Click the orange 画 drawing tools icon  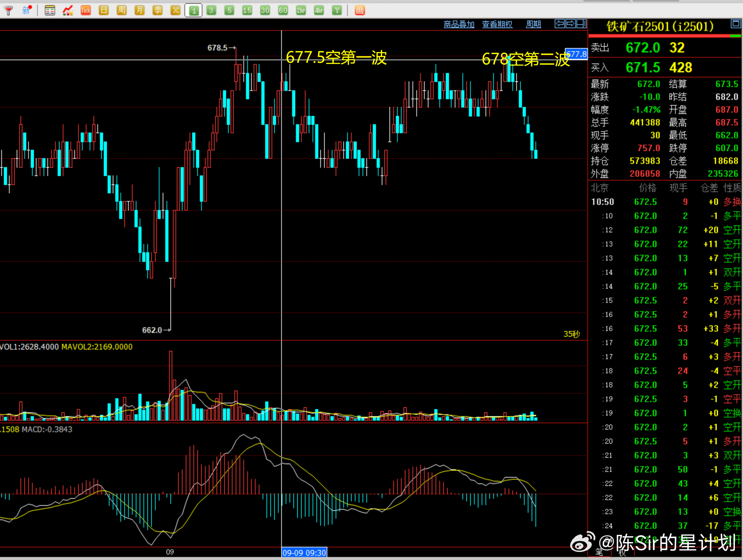point(360,10)
